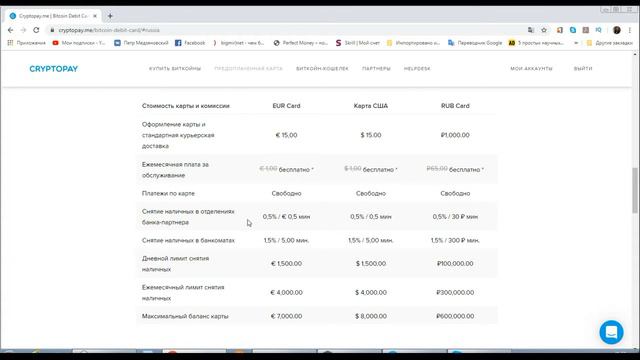Open the Perfect Money bookmark

(301, 43)
